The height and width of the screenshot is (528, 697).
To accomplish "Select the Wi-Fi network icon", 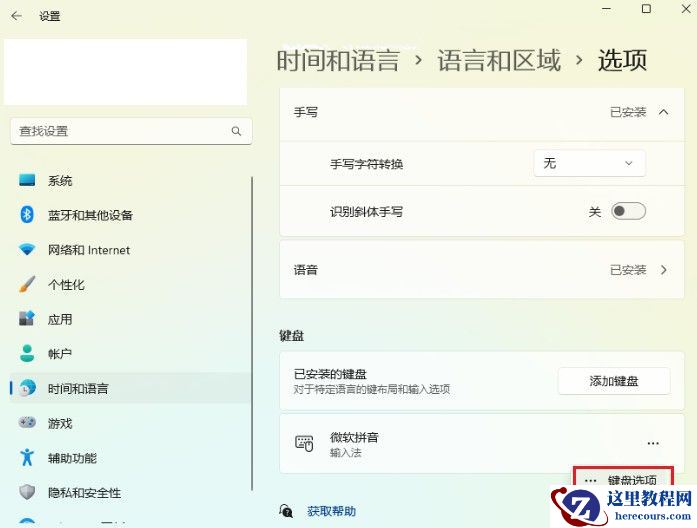I will pos(27,249).
